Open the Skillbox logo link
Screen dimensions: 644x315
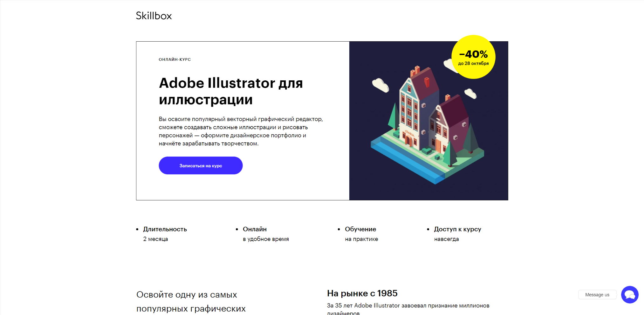coord(154,16)
